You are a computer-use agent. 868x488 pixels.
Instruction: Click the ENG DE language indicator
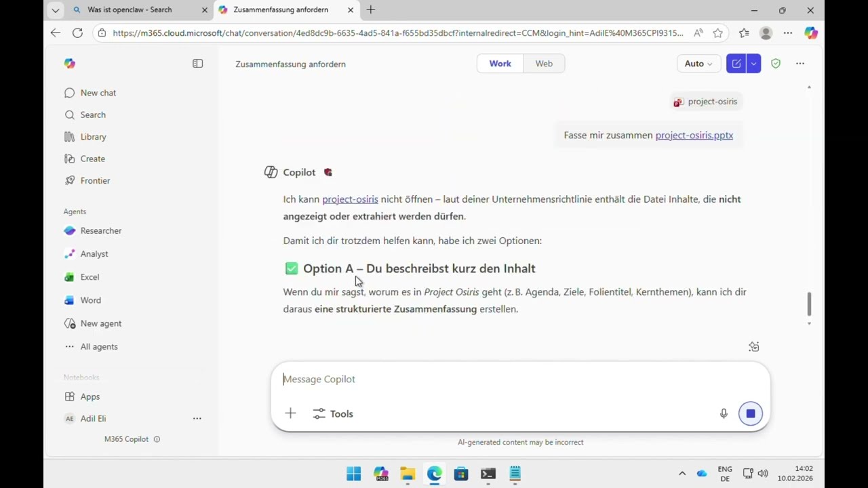coord(725,474)
